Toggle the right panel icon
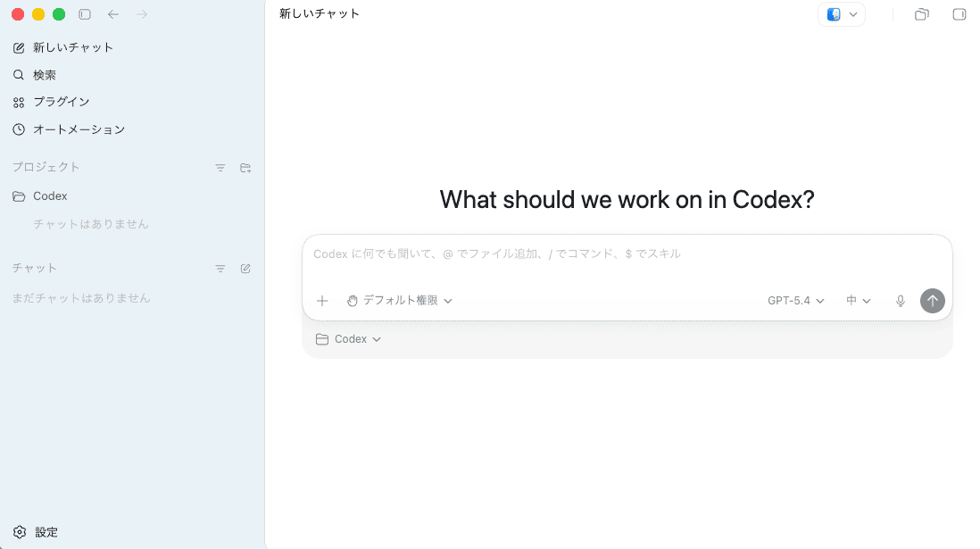This screenshot has height=549, width=980. [959, 14]
